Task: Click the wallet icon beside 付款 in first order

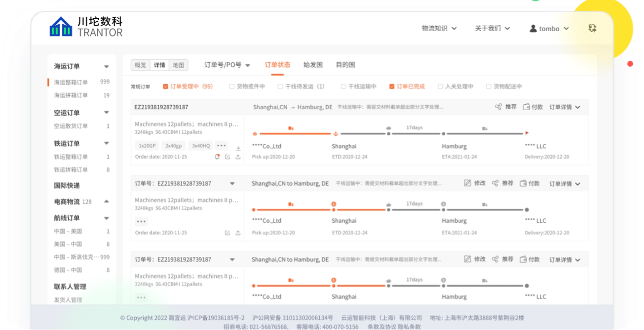Action: point(526,107)
